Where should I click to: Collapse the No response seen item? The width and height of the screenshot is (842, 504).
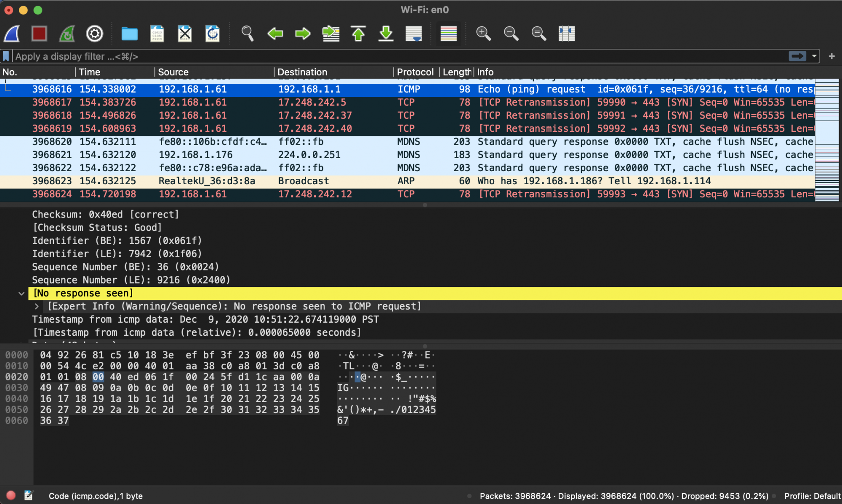point(21,293)
